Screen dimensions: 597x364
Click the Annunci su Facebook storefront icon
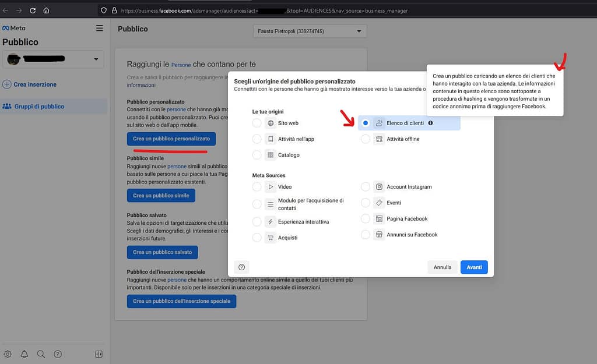379,235
